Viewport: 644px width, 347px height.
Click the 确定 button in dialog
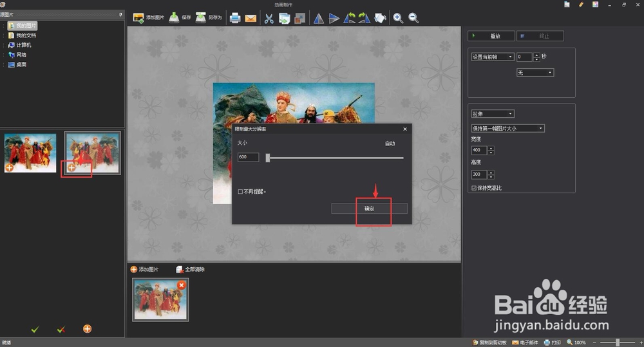[369, 209]
